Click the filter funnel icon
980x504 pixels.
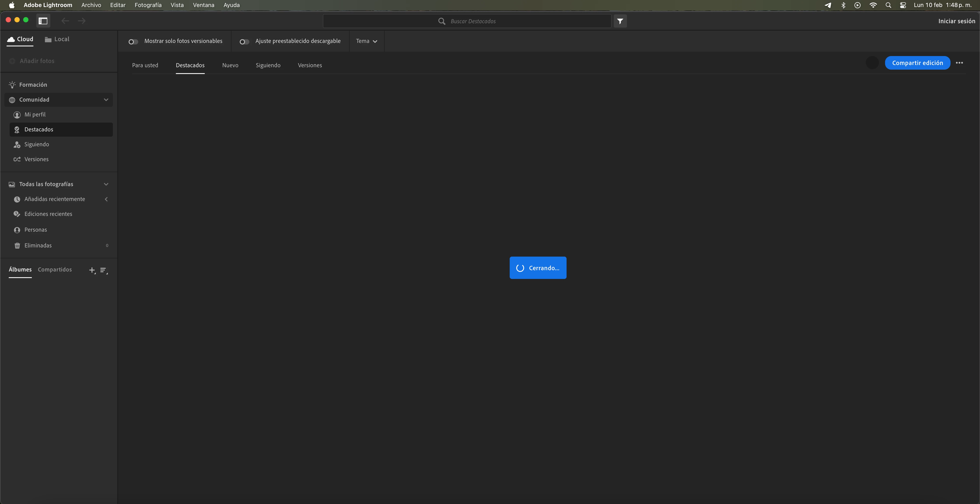(620, 21)
